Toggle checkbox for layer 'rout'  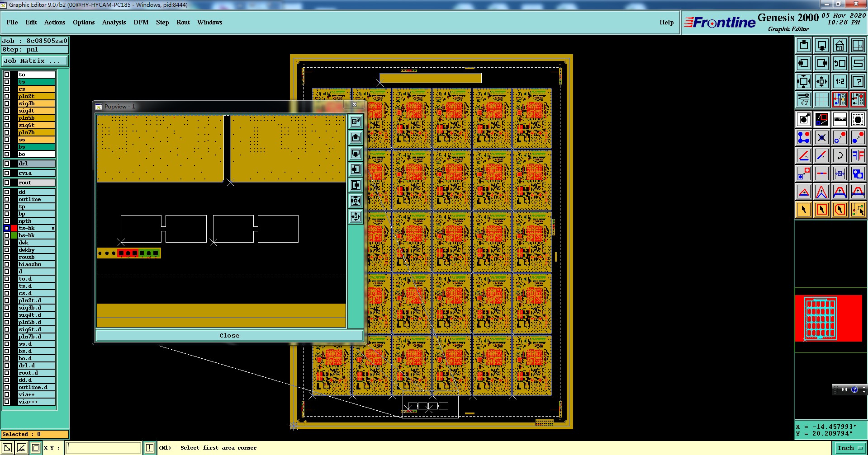[7, 183]
